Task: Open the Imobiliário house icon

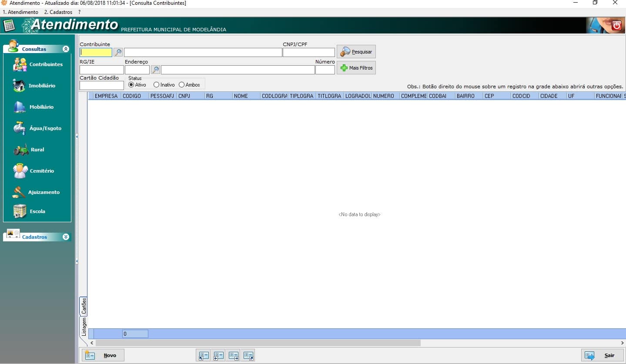Action: tap(19, 86)
